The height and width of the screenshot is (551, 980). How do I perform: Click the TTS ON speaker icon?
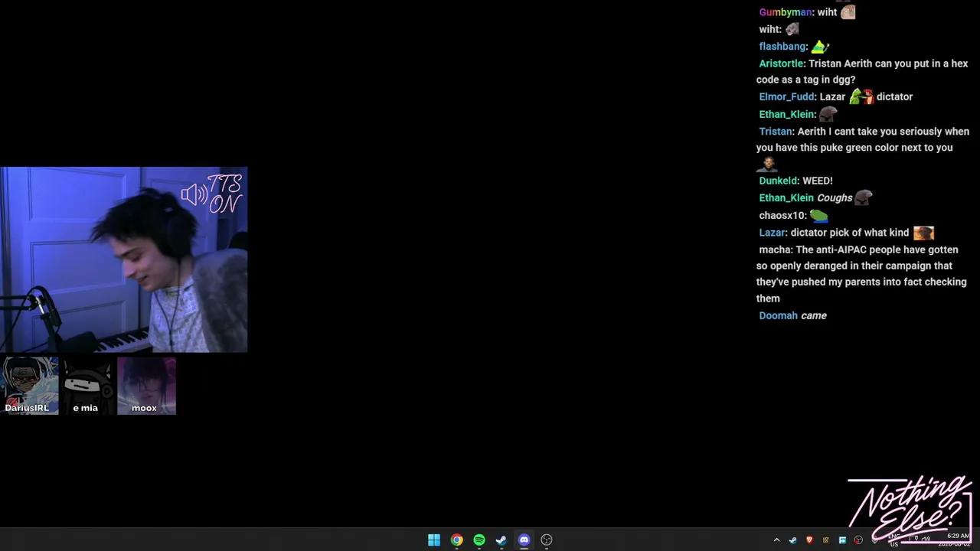click(194, 195)
